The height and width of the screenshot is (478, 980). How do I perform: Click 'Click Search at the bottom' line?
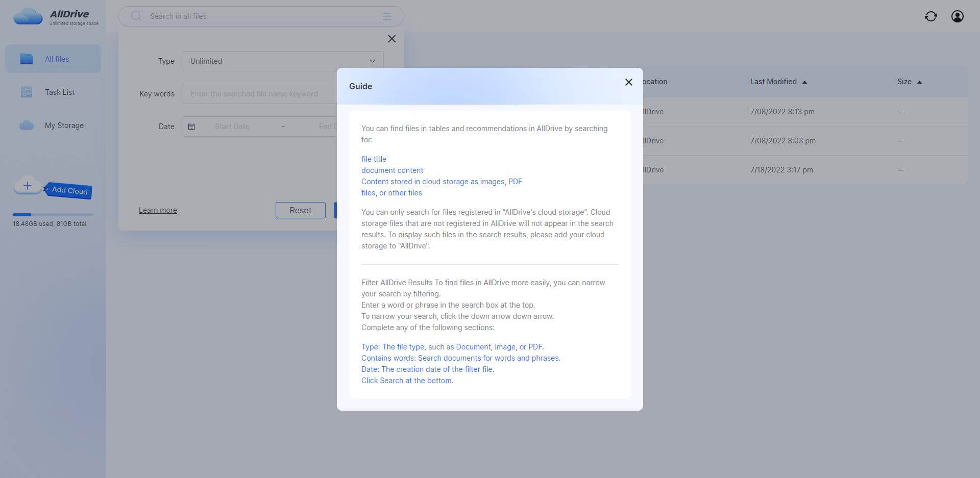tap(407, 381)
